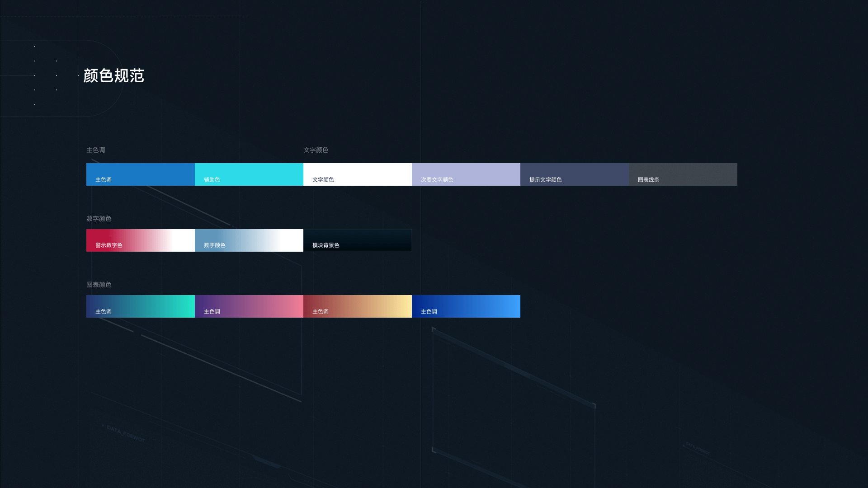Click the 数字颜色 section heading

click(x=99, y=219)
